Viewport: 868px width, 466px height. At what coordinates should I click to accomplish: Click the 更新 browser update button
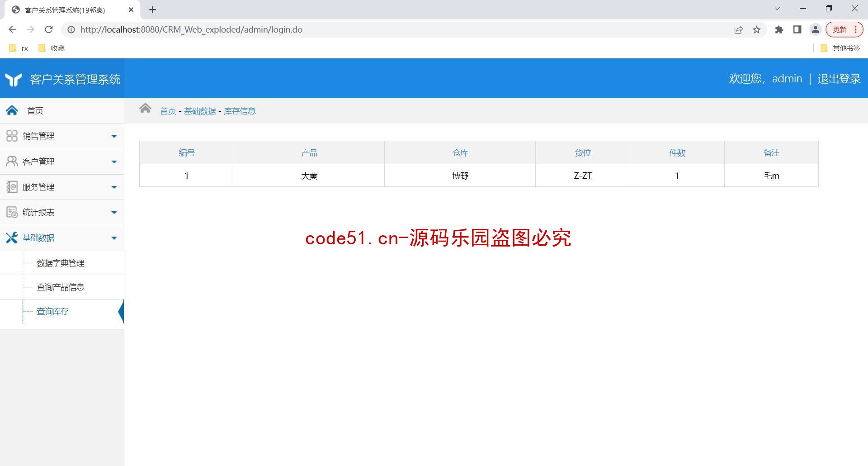844,30
